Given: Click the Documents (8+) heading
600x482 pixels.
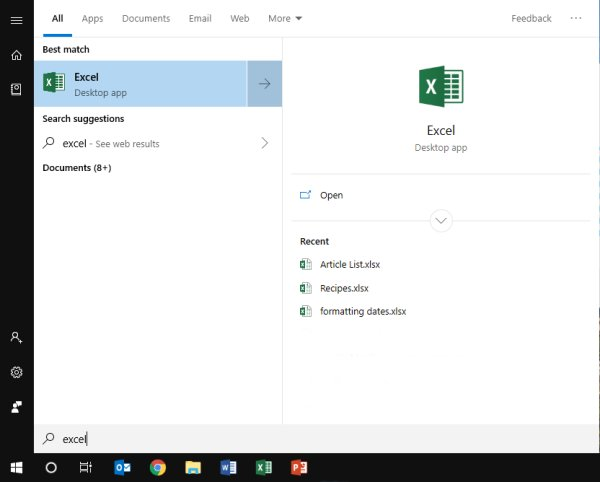Looking at the screenshot, I should (x=77, y=168).
